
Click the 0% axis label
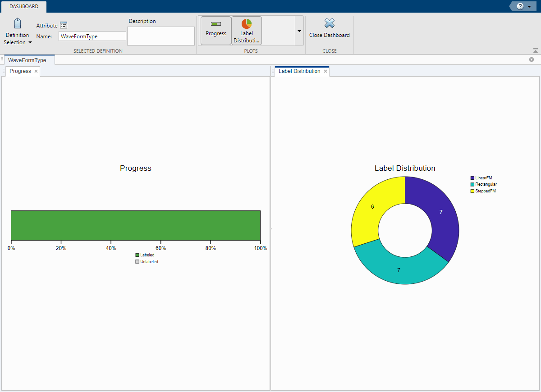click(x=11, y=248)
